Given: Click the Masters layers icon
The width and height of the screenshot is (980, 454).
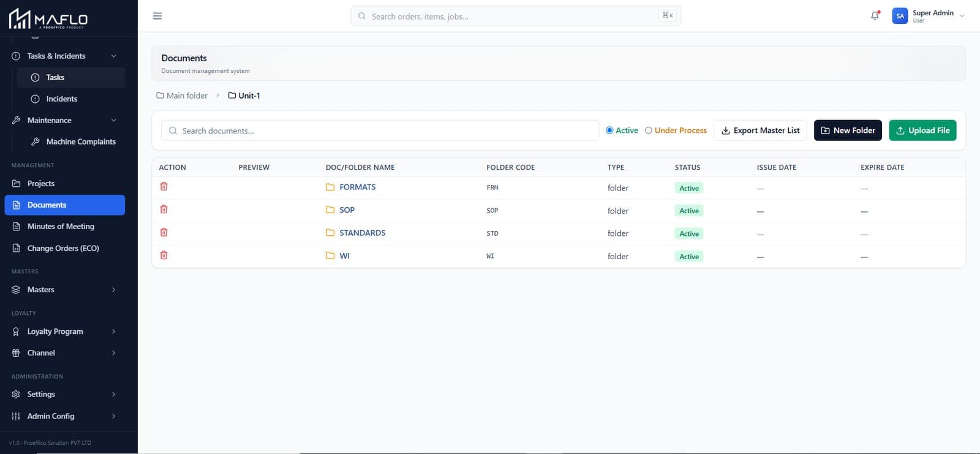Looking at the screenshot, I should click(16, 290).
